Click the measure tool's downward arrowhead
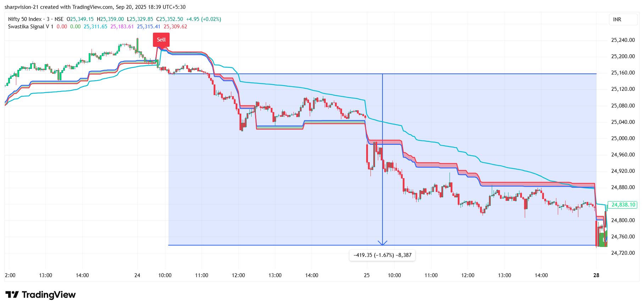Viewport: 644px width, 308px height. click(x=382, y=243)
